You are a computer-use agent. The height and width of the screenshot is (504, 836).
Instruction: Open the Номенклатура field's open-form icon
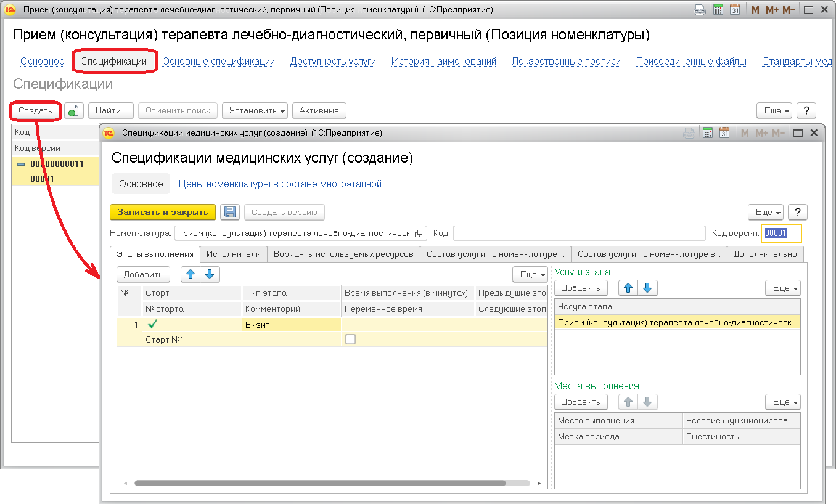[419, 233]
